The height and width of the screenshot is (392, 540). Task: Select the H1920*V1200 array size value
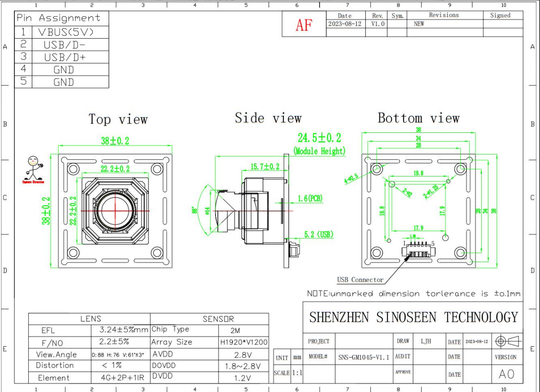click(x=244, y=342)
